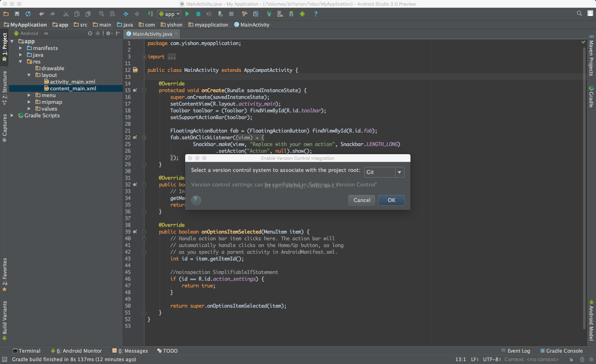Screen dimensions: 596x364
Task: Click the Search Everywhere magnifier icon
Action: [579, 13]
